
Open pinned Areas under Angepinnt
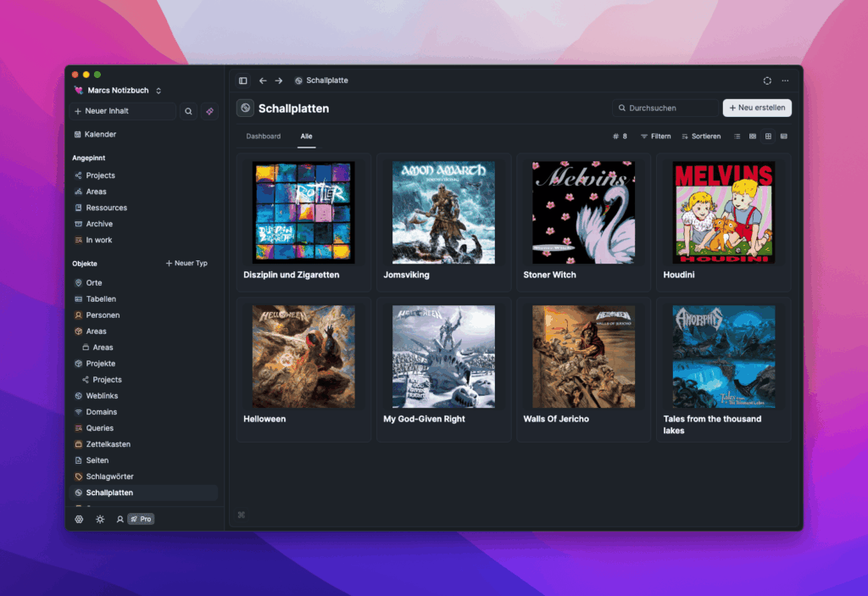143,192
